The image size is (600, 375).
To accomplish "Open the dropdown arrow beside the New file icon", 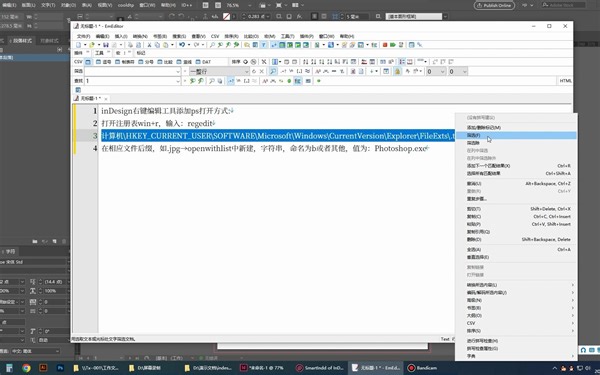I will (x=85, y=45).
